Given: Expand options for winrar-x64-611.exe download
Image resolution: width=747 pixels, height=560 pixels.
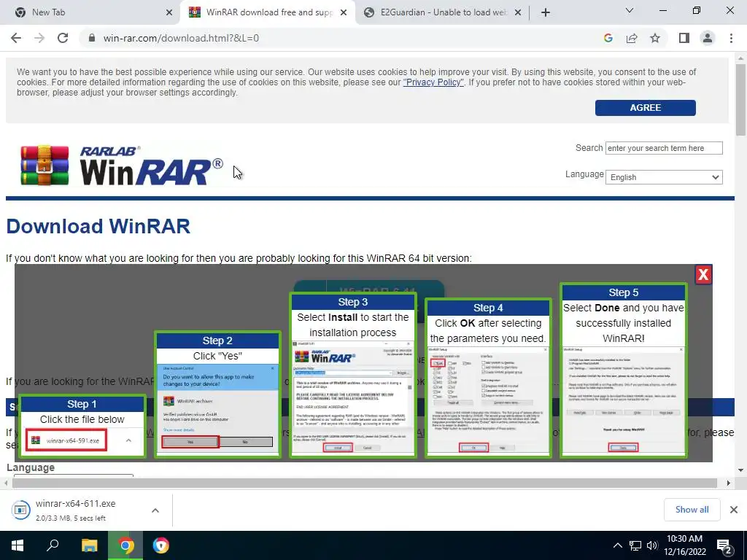Looking at the screenshot, I should pyautogui.click(x=155, y=510).
